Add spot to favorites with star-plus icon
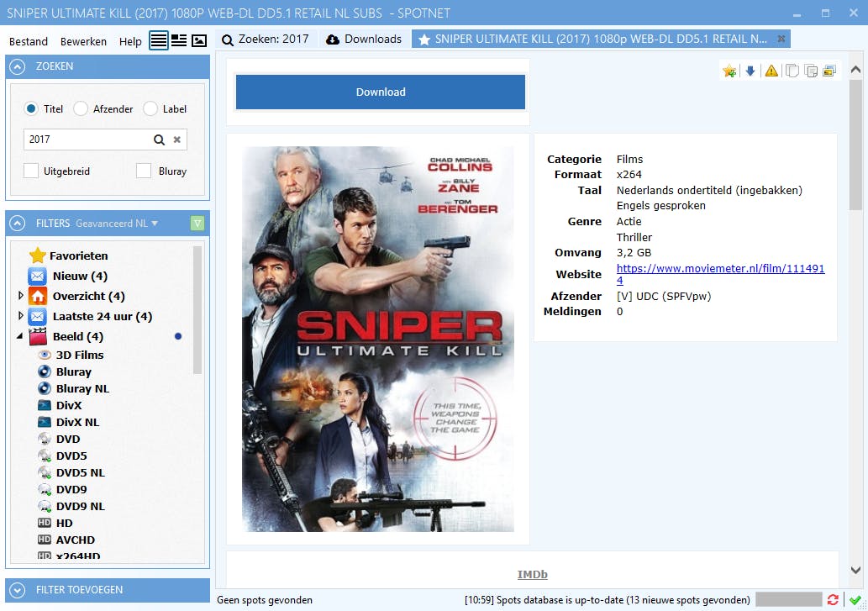 (729, 71)
